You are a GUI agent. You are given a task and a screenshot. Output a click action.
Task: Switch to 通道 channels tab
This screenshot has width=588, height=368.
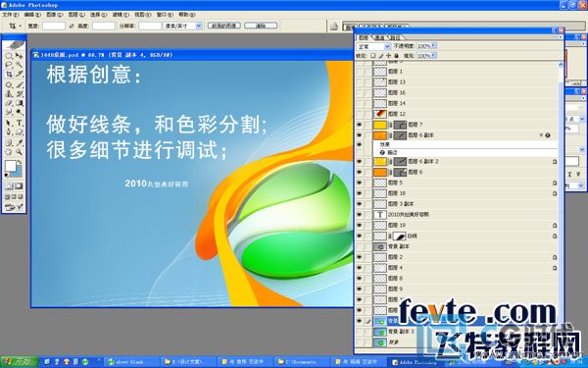click(380, 37)
